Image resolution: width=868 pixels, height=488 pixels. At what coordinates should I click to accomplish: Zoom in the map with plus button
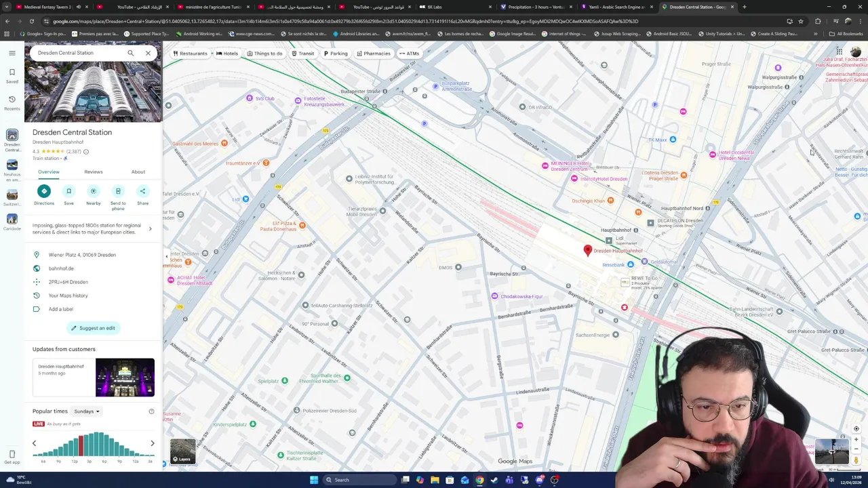pos(856,439)
